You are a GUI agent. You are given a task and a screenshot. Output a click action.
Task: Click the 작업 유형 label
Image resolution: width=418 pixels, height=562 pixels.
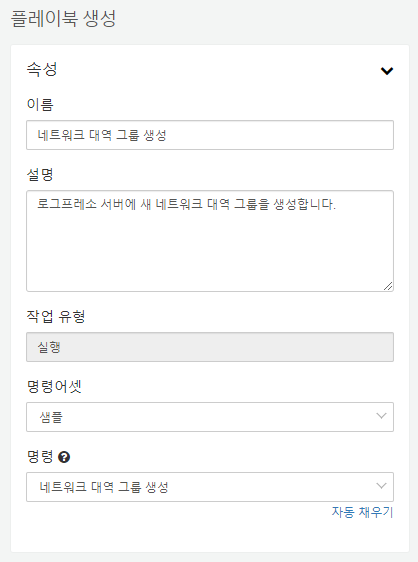point(56,316)
